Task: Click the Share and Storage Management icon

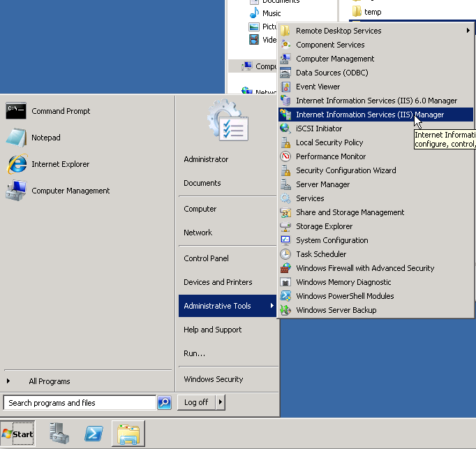Action: point(285,212)
